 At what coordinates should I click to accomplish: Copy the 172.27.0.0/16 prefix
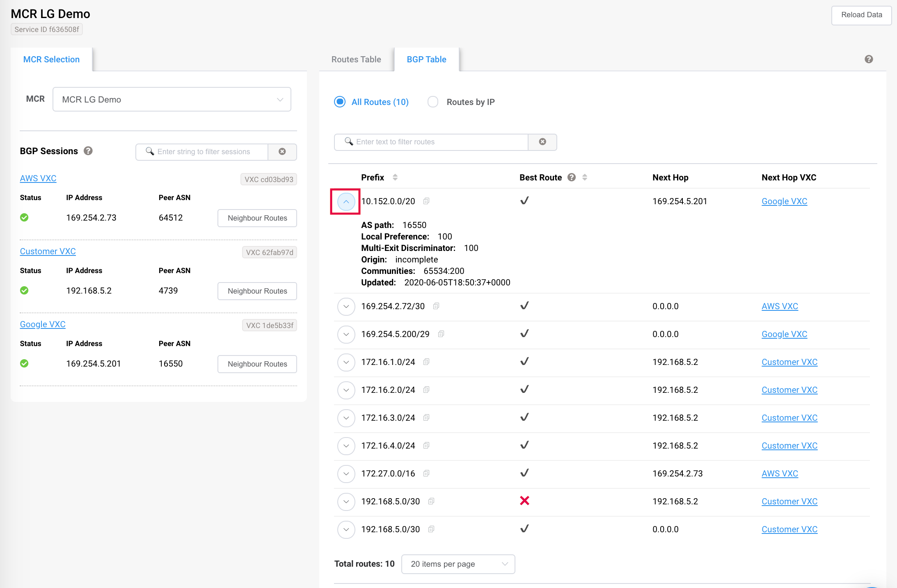coord(426,473)
